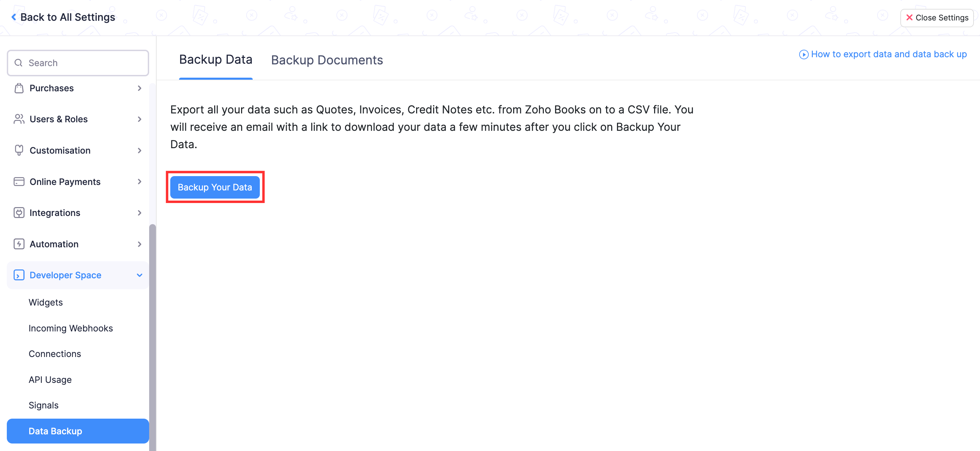Navigate to Incoming Webhooks settings

click(70, 328)
